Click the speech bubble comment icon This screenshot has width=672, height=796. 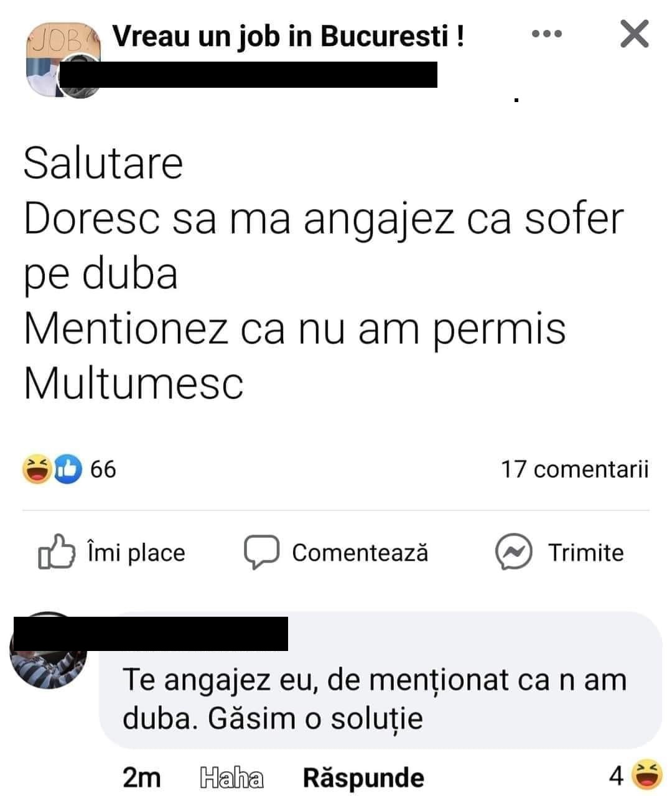(261, 552)
